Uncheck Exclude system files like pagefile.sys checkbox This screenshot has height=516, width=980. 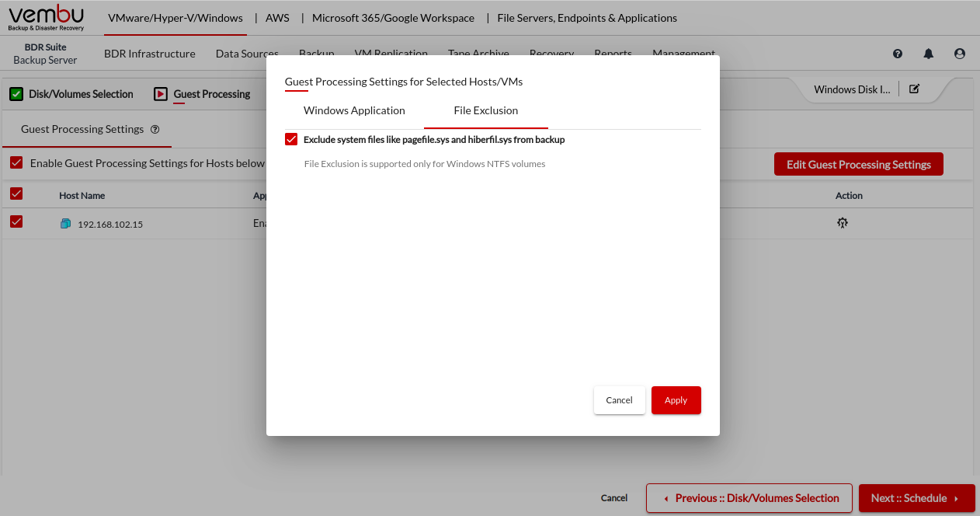pyautogui.click(x=291, y=139)
